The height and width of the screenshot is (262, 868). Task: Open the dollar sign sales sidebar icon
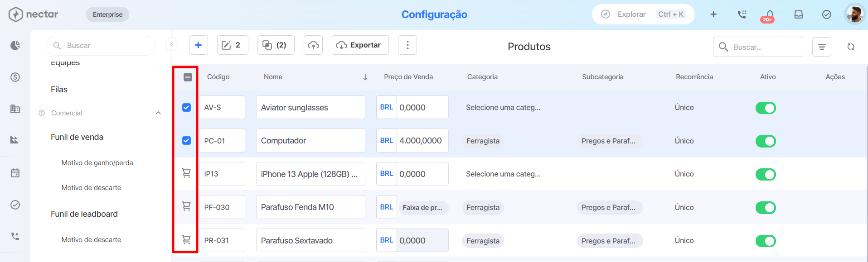click(x=15, y=77)
